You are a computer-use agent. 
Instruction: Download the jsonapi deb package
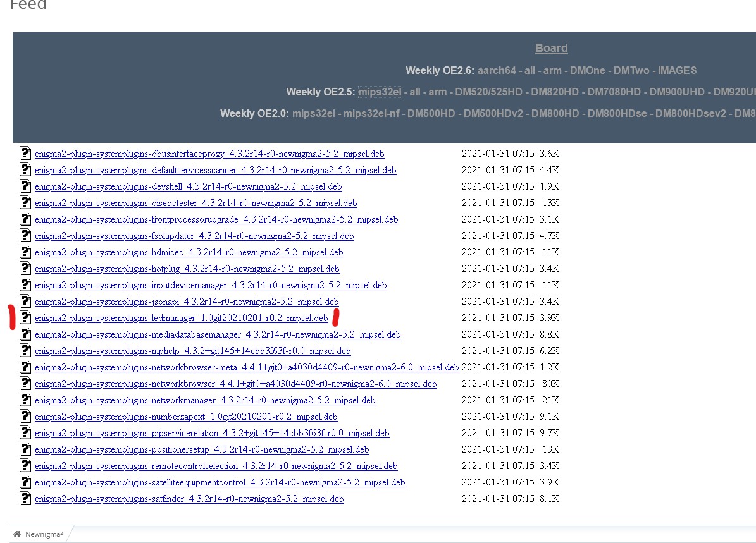187,302
